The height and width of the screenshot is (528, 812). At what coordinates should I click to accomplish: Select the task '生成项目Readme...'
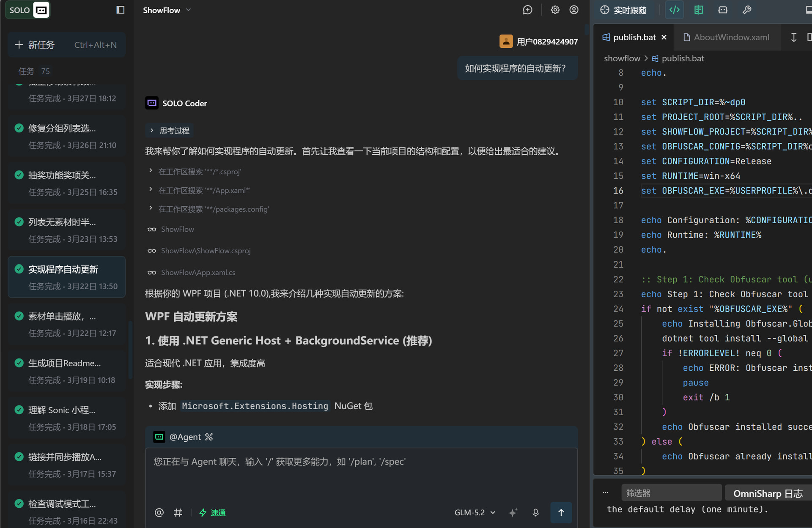66,371
